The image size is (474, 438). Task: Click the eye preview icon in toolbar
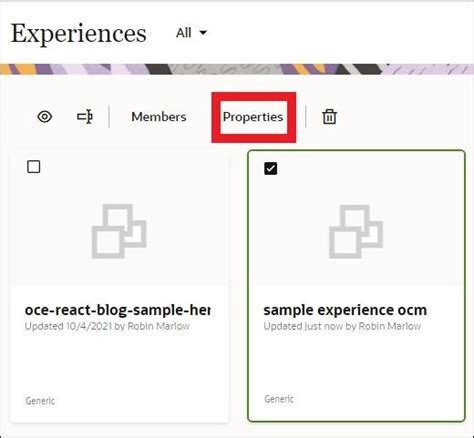tap(45, 117)
